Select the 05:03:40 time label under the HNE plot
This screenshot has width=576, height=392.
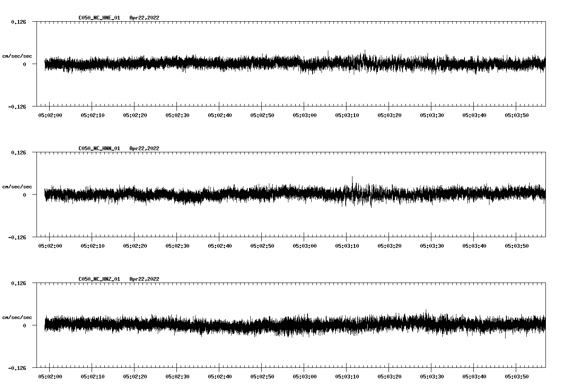point(474,115)
